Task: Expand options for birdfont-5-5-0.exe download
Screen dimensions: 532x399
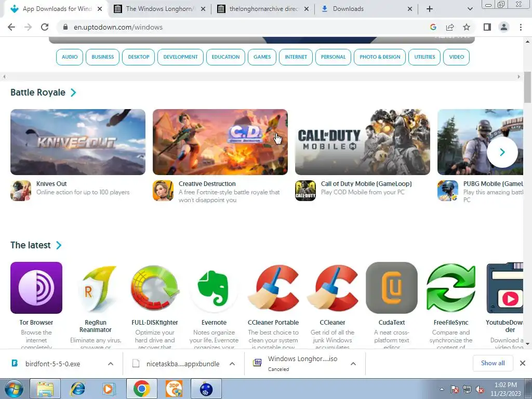Action: (111, 364)
